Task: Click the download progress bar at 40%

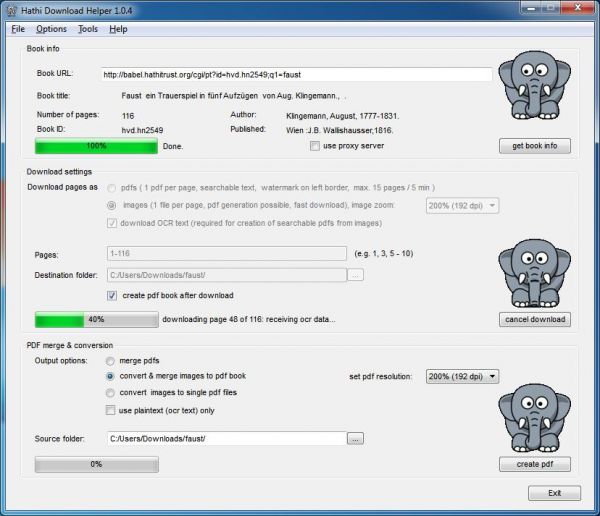Action: click(x=96, y=320)
